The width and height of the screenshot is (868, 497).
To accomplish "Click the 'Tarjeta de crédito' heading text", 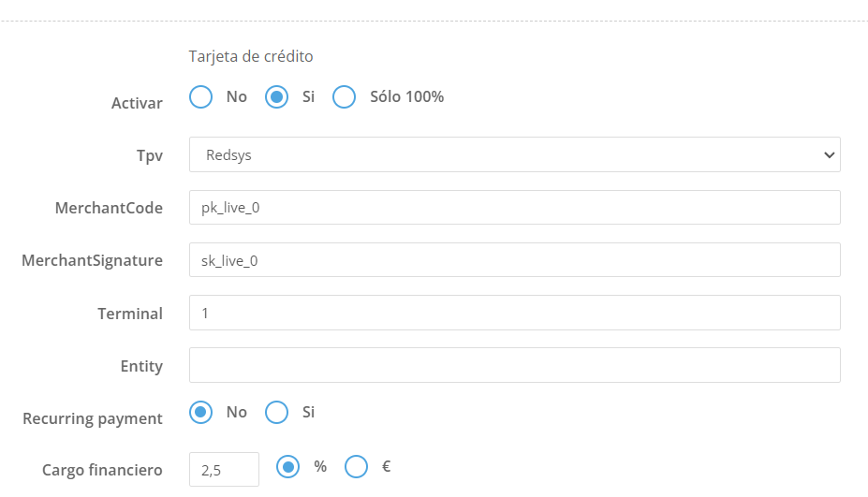I will click(251, 57).
